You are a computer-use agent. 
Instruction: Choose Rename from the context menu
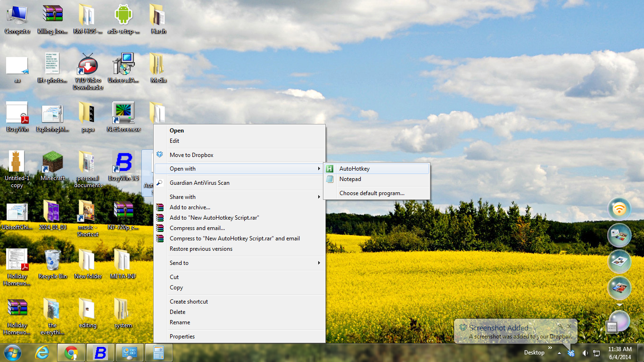click(x=239, y=322)
